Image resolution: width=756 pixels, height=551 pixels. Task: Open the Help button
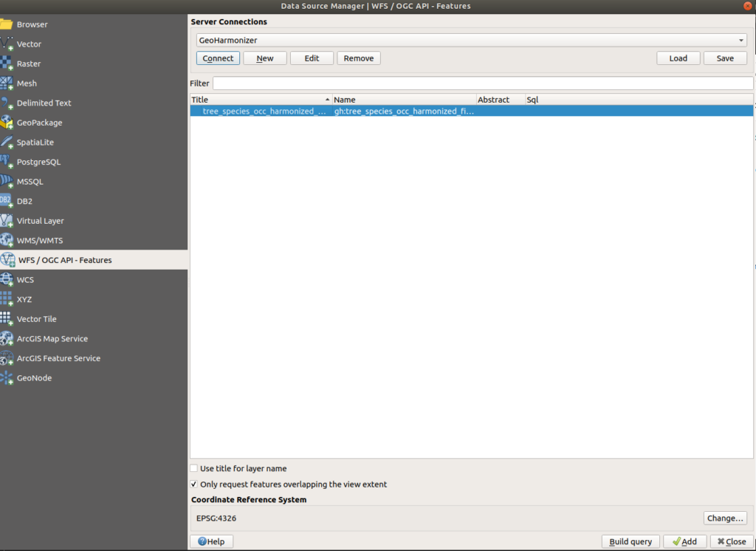pyautogui.click(x=211, y=541)
